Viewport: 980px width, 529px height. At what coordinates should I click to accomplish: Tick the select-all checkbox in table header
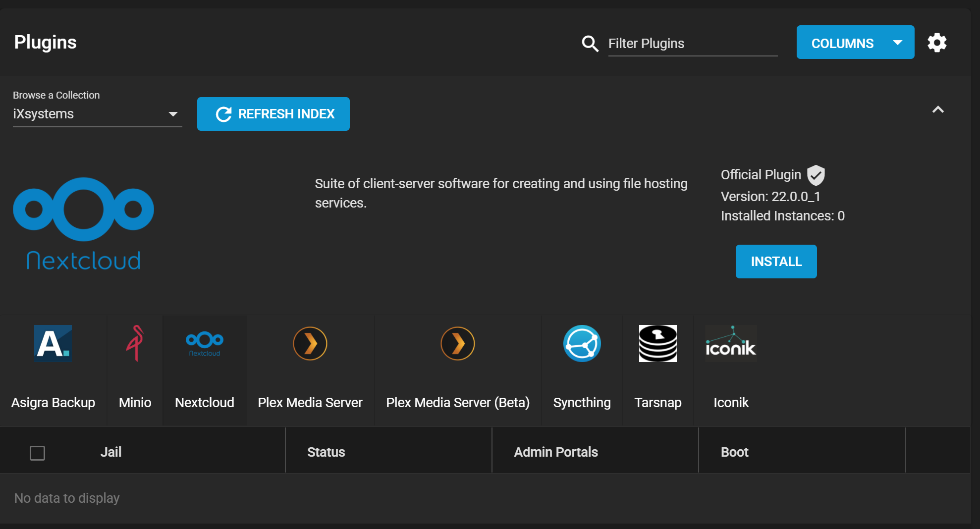click(x=37, y=453)
